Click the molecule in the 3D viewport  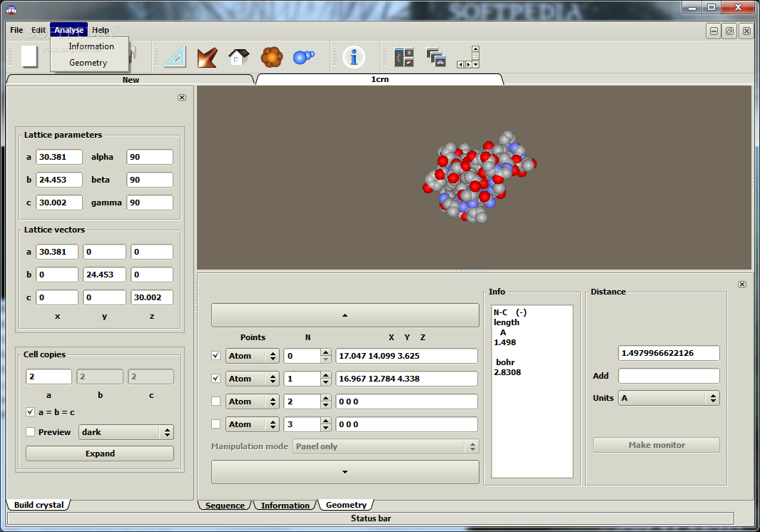click(x=479, y=178)
